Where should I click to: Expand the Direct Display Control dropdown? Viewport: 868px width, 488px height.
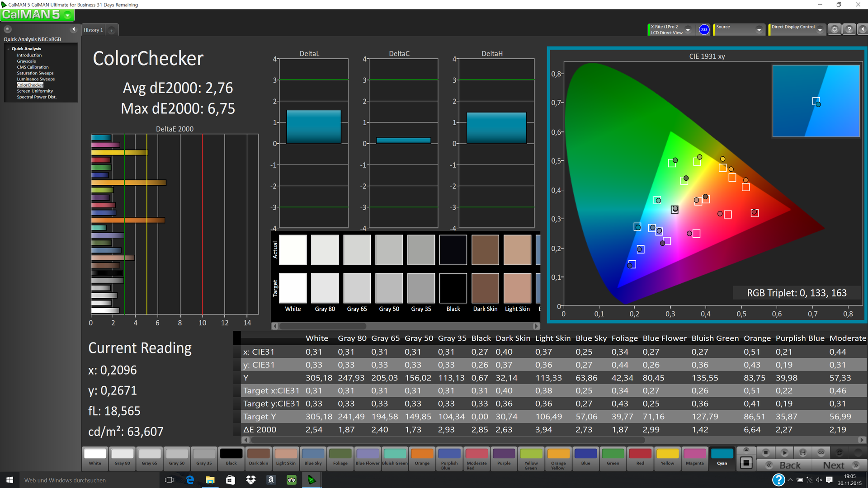(x=820, y=30)
